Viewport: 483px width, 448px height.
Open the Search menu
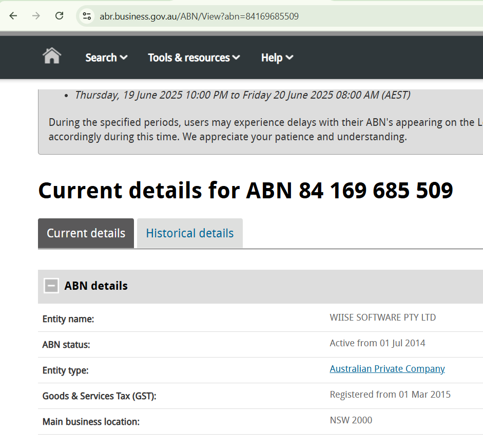coord(102,58)
